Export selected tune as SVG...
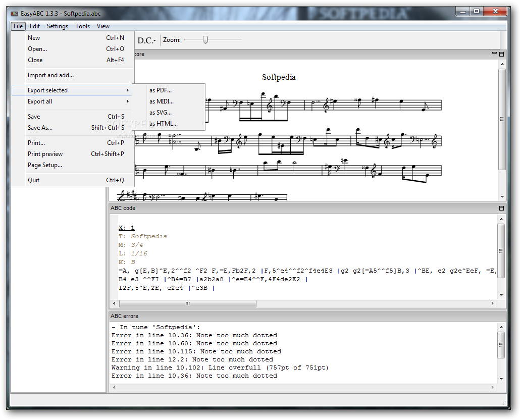 [x=169, y=112]
